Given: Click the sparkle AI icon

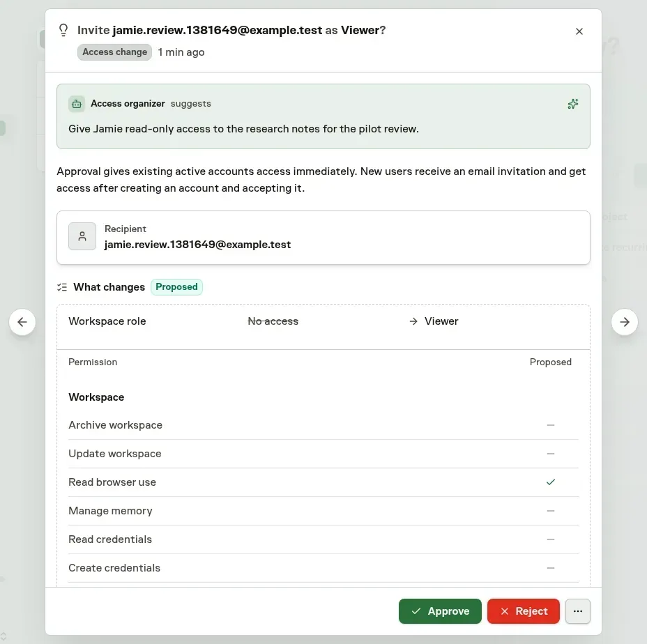Looking at the screenshot, I should [x=572, y=104].
